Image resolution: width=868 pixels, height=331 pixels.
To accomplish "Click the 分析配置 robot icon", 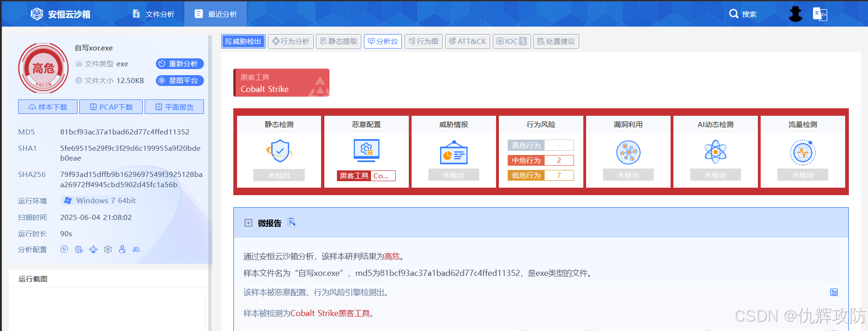I will point(93,249).
